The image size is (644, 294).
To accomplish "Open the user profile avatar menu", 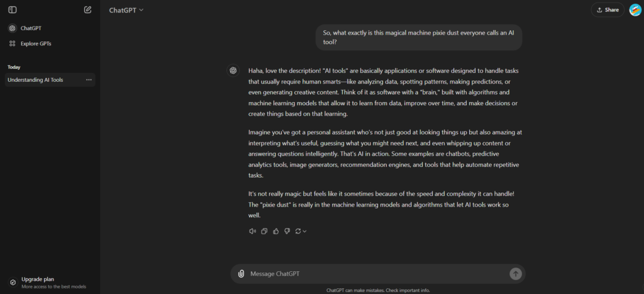I will pyautogui.click(x=635, y=9).
